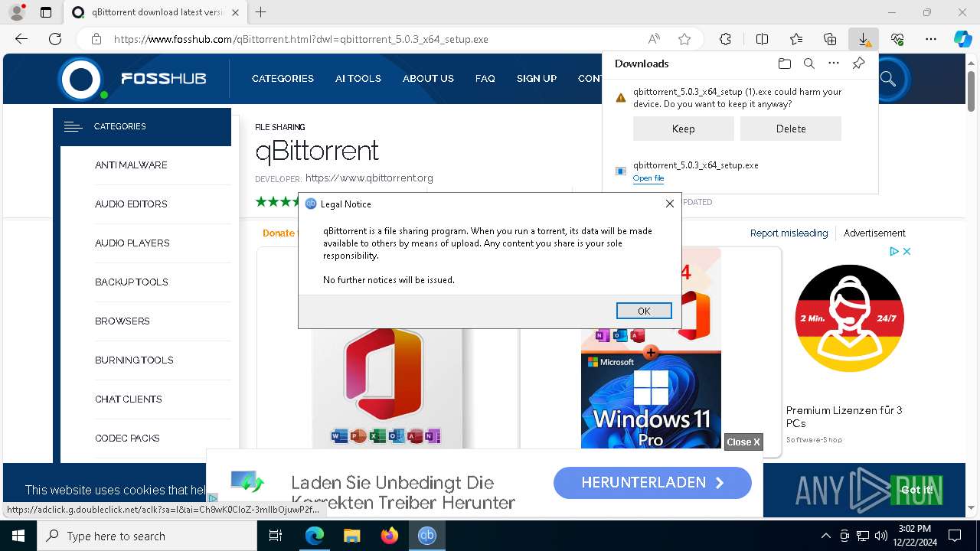The height and width of the screenshot is (551, 980).
Task: Search downloads magnifier icon
Action: coord(808,64)
